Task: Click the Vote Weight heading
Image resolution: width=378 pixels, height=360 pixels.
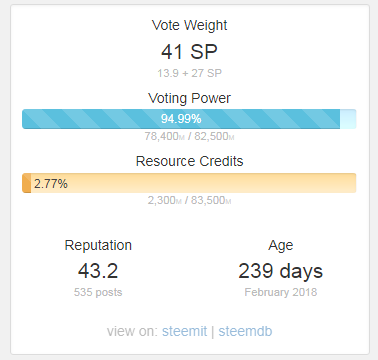Action: 189,25
